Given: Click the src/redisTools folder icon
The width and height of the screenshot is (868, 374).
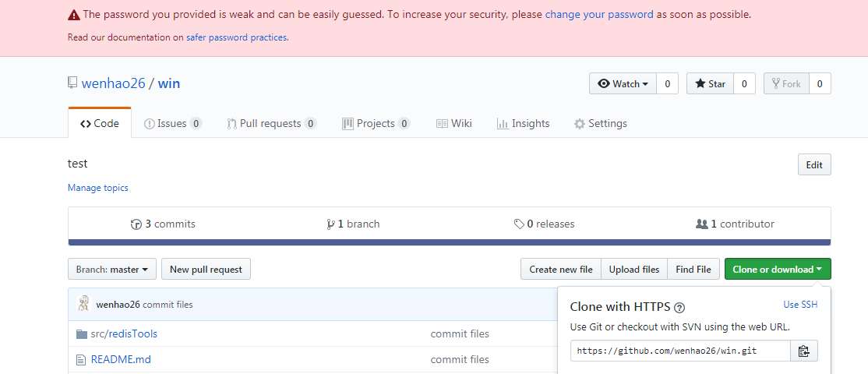Looking at the screenshot, I should point(81,333).
